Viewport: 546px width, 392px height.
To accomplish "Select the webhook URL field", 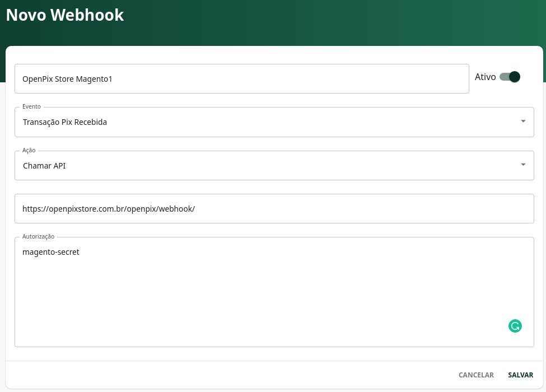I will 274,208.
